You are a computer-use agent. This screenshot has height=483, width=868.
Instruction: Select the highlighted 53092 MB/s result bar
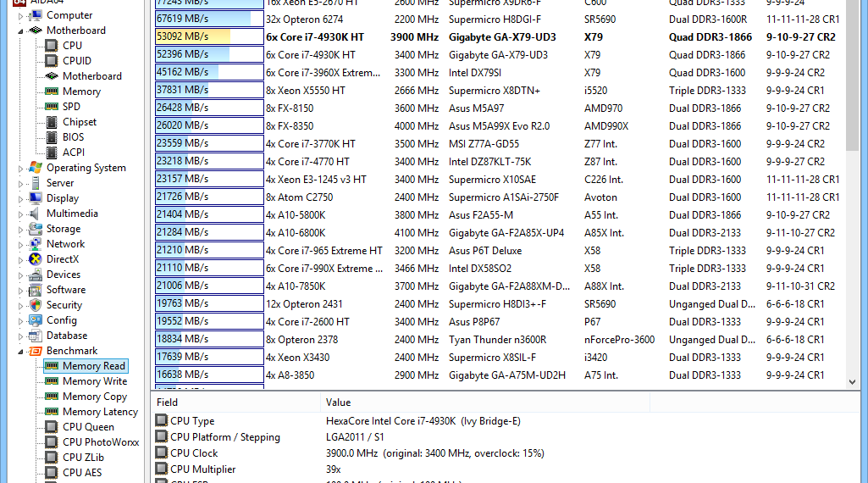(x=208, y=37)
